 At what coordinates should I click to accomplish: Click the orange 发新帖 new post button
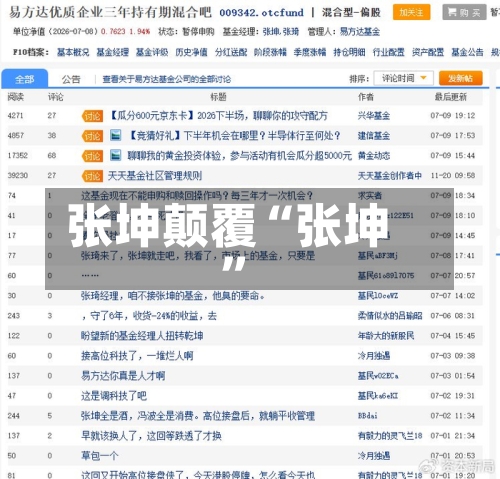point(461,78)
